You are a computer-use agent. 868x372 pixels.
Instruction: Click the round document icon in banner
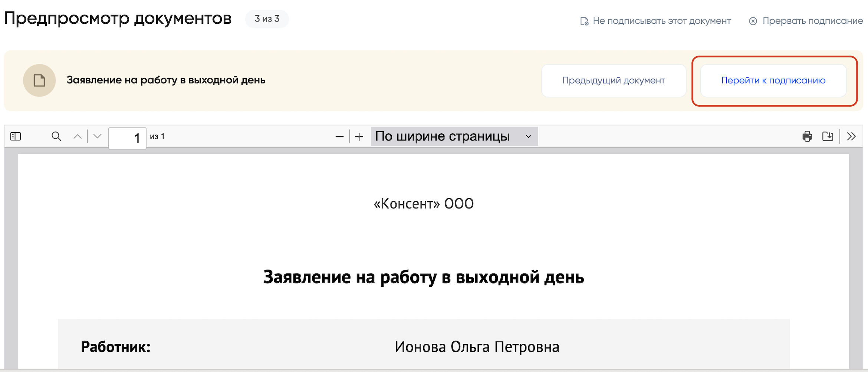click(x=39, y=80)
